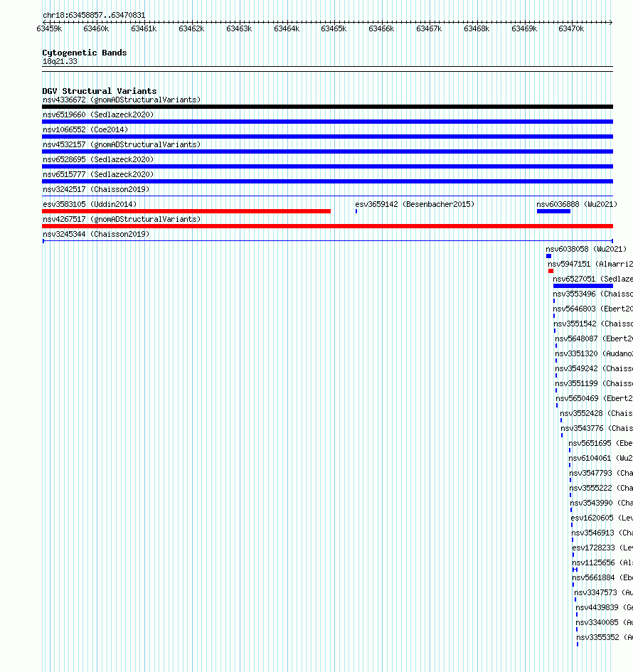Click nsv6038058 (Wu2021) label
Viewport: 633px width, 672px height.
[x=586, y=249]
